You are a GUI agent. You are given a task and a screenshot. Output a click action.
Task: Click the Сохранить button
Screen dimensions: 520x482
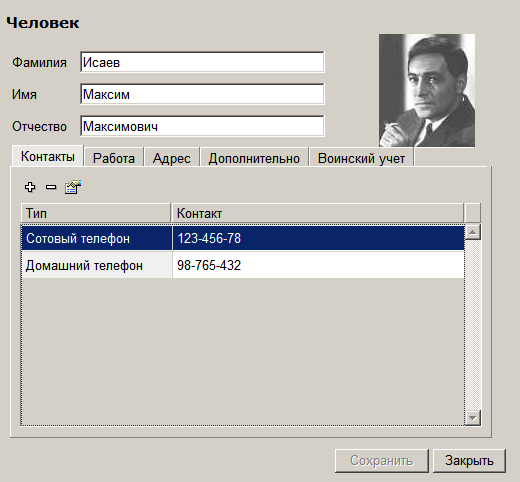[x=381, y=461]
